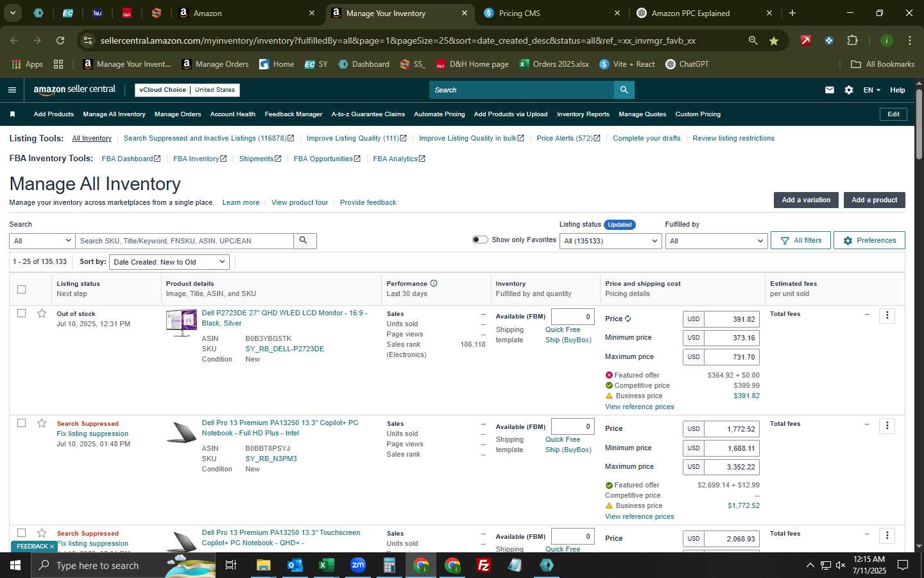Viewport: 924px width, 578px height.
Task: Click Add a variation button
Action: click(x=806, y=200)
